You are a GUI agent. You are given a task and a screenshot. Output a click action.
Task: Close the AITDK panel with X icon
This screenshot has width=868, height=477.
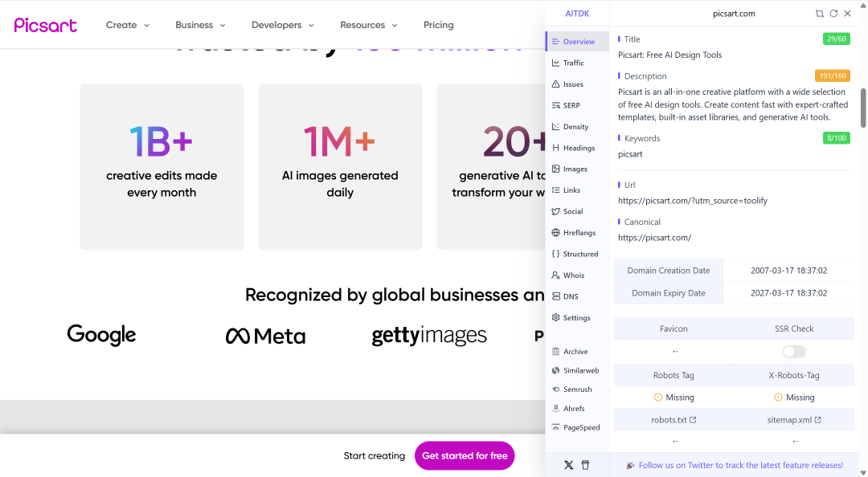click(848, 14)
